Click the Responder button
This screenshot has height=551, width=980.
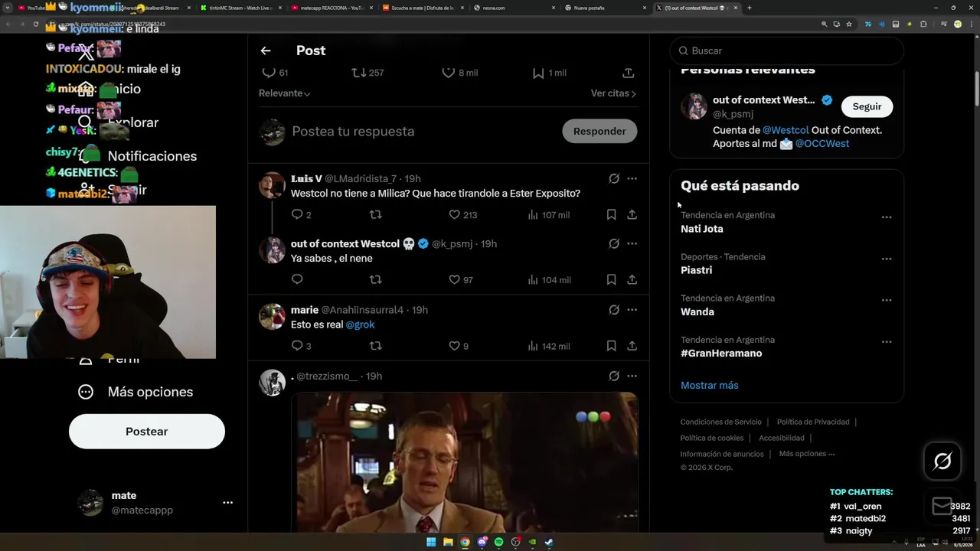(x=599, y=131)
